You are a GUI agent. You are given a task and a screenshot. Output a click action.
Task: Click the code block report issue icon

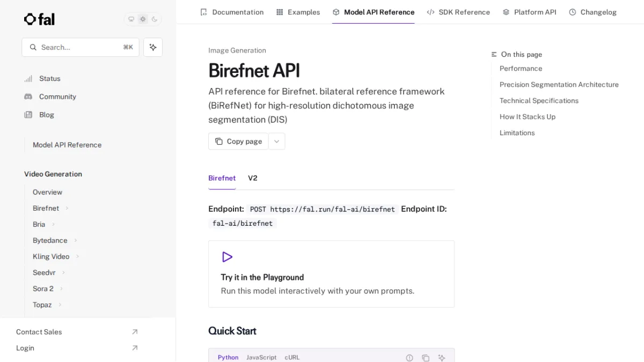coord(409,358)
